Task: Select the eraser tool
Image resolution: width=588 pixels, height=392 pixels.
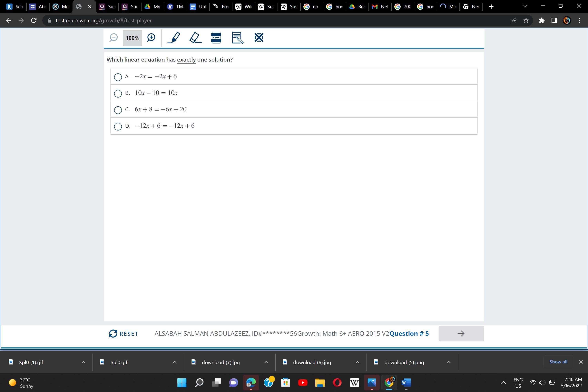Action: click(195, 38)
